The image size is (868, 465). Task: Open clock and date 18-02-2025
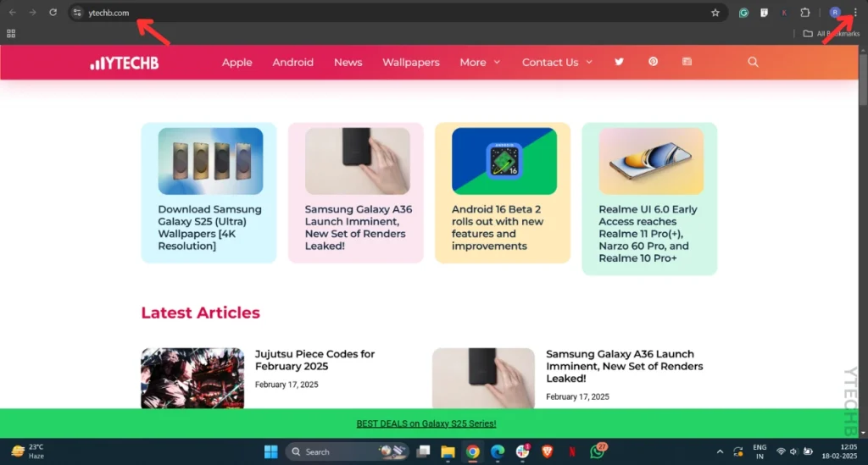click(839, 451)
